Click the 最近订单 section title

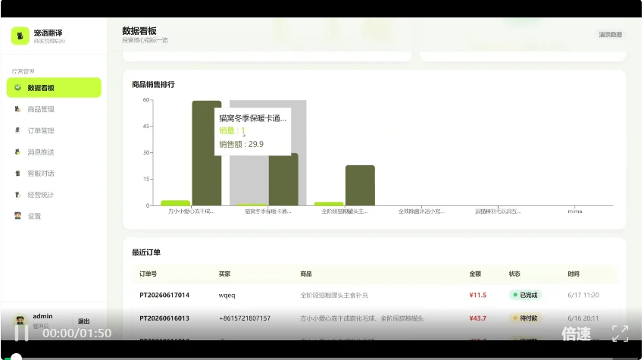click(145, 252)
